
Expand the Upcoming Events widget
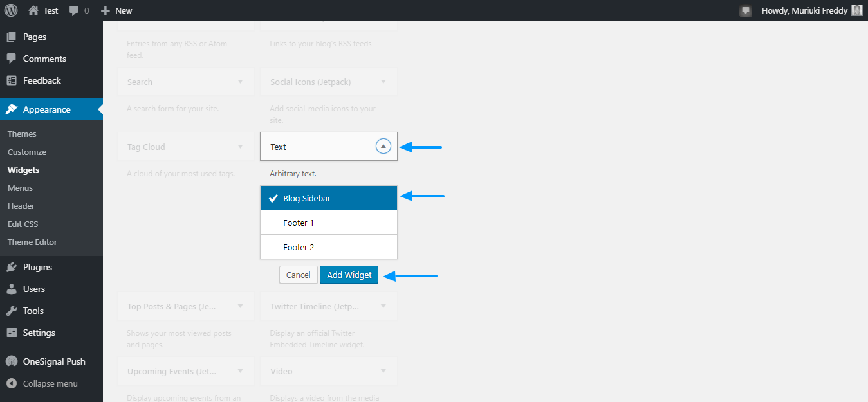[241, 371]
